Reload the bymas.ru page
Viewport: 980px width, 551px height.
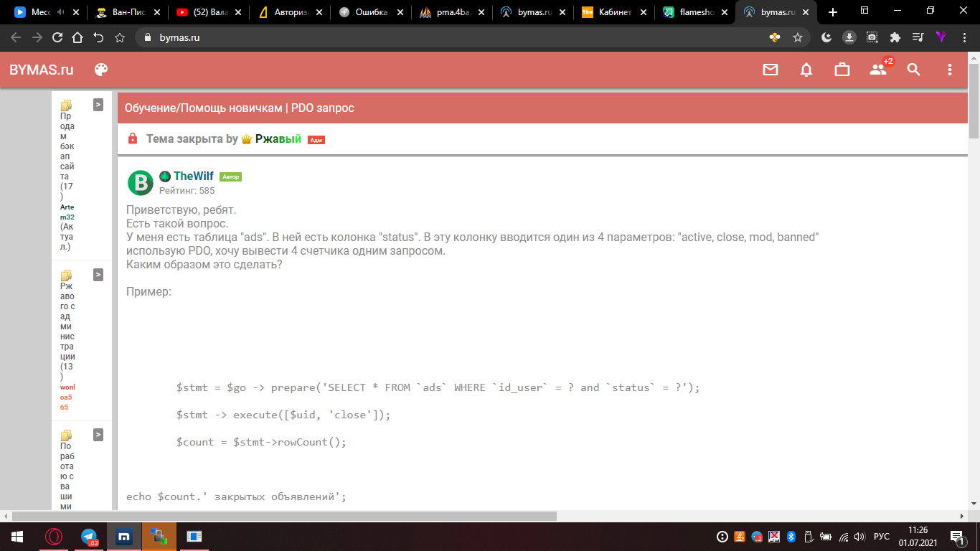point(57,37)
